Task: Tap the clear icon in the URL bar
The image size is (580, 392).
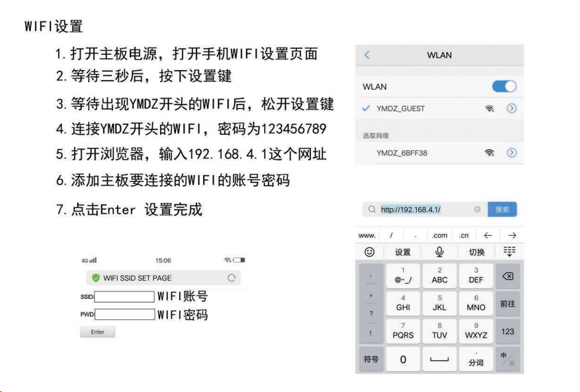Action: click(x=477, y=209)
